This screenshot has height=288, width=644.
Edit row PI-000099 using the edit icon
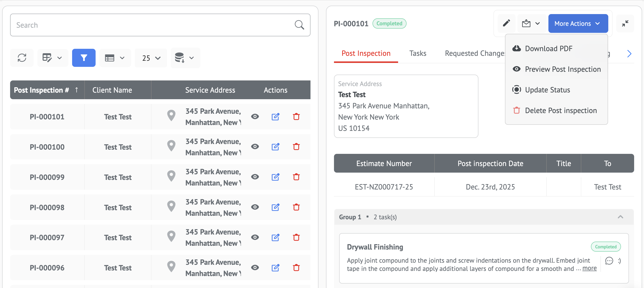click(x=275, y=177)
